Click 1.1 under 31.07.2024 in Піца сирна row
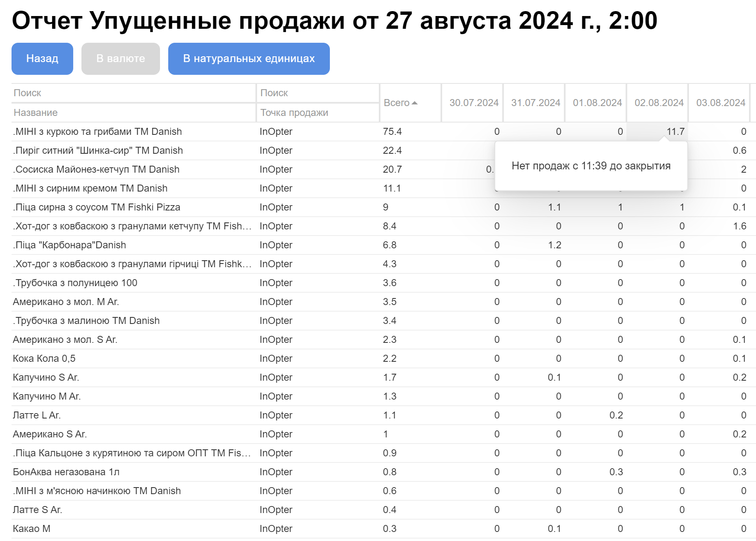Image resolution: width=756 pixels, height=541 pixels. [554, 207]
